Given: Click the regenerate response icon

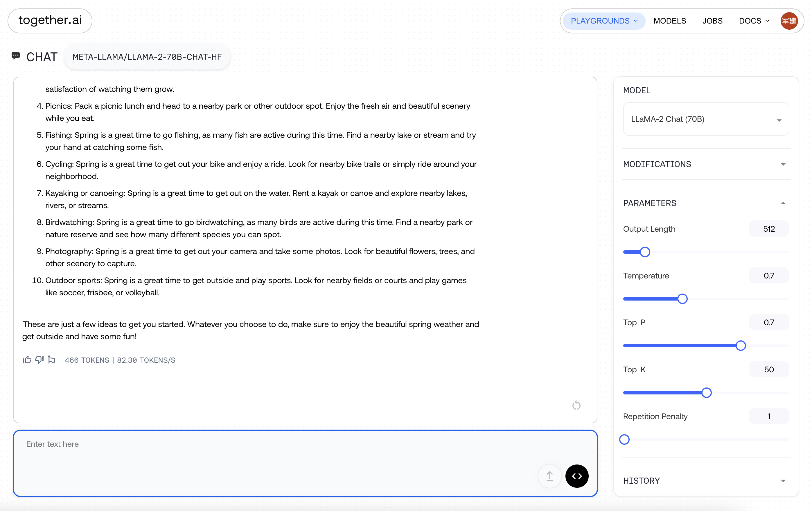Looking at the screenshot, I should tap(576, 405).
